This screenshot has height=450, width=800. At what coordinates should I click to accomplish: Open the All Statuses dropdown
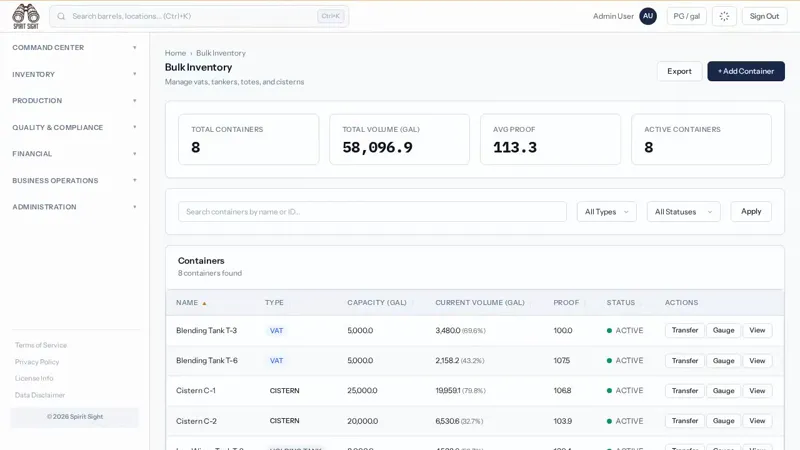[684, 212]
